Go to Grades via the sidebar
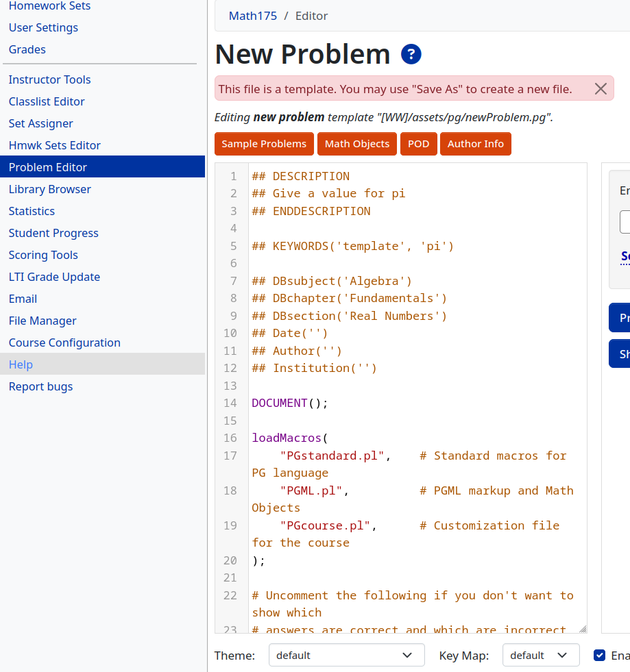 click(27, 49)
